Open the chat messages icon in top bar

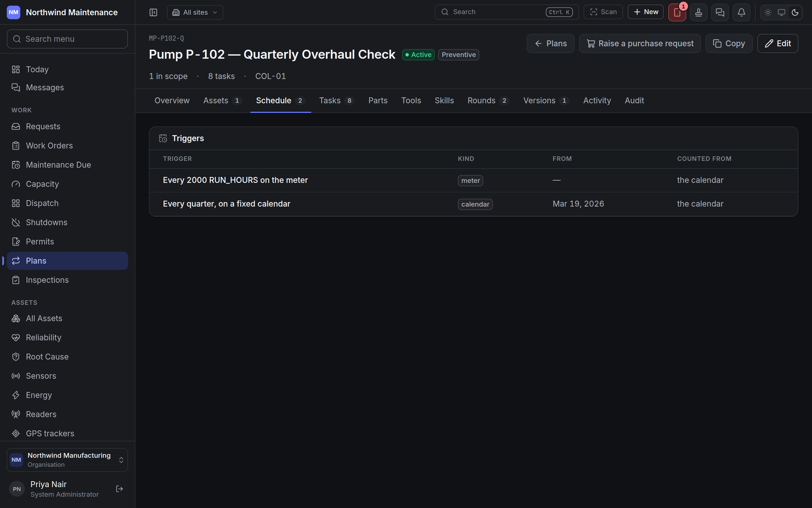tap(720, 12)
